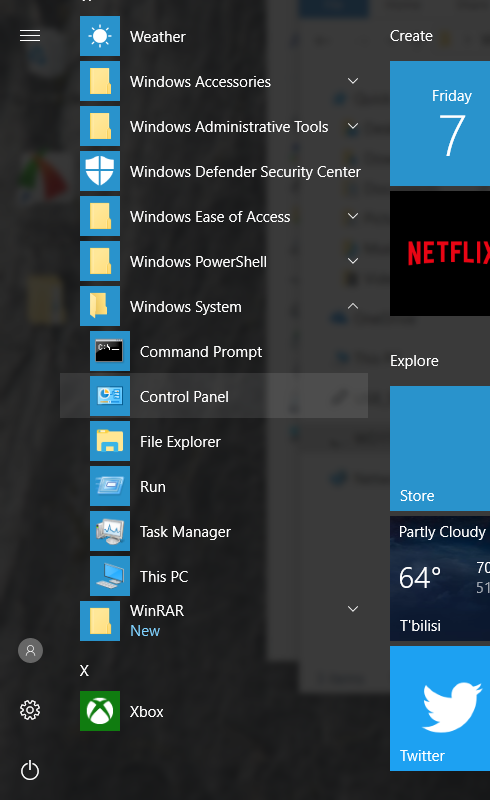This screenshot has height=800, width=490.
Task: Click the Control Panel icon
Action: pos(110,396)
